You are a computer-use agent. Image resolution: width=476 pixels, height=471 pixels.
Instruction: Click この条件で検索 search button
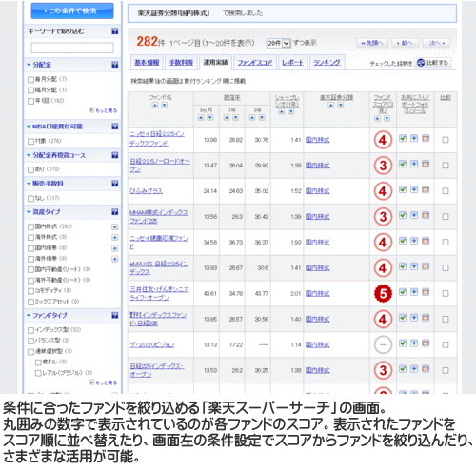click(x=72, y=10)
